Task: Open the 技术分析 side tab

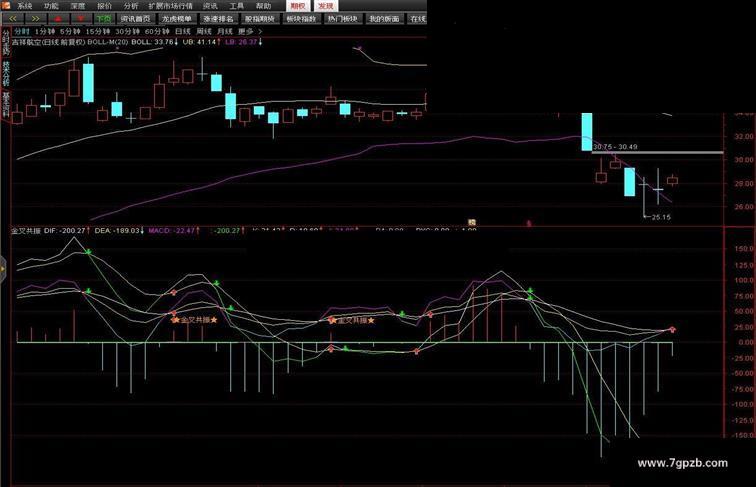Action: coord(6,73)
